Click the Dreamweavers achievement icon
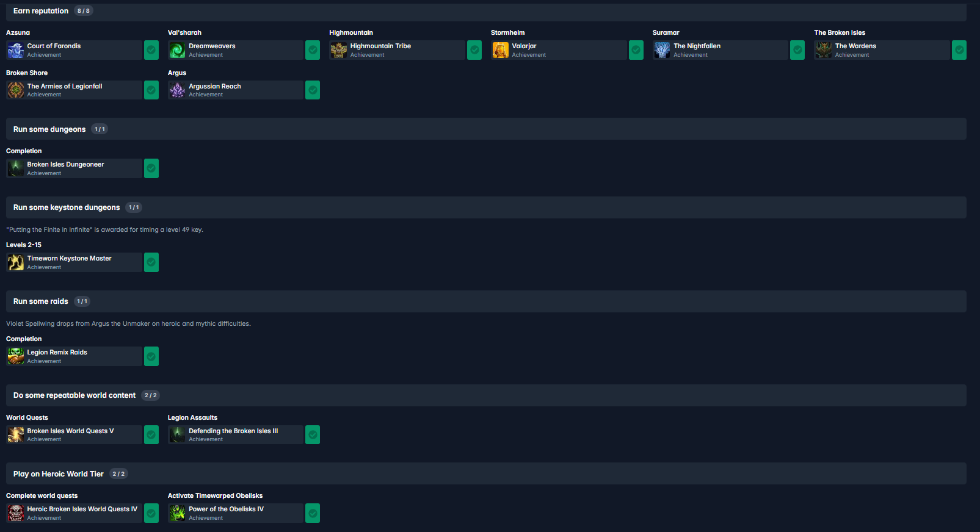This screenshot has height=532, width=980. point(177,50)
